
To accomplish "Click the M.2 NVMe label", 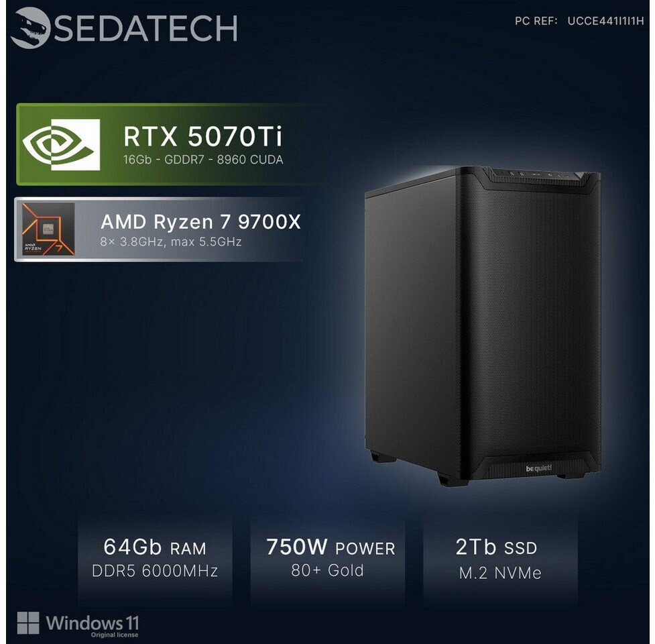I will tap(500, 573).
